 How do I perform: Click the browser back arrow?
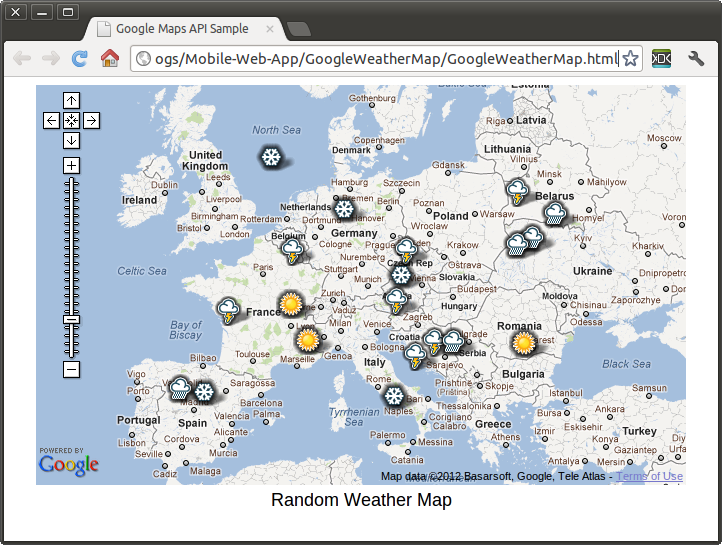coord(22,58)
